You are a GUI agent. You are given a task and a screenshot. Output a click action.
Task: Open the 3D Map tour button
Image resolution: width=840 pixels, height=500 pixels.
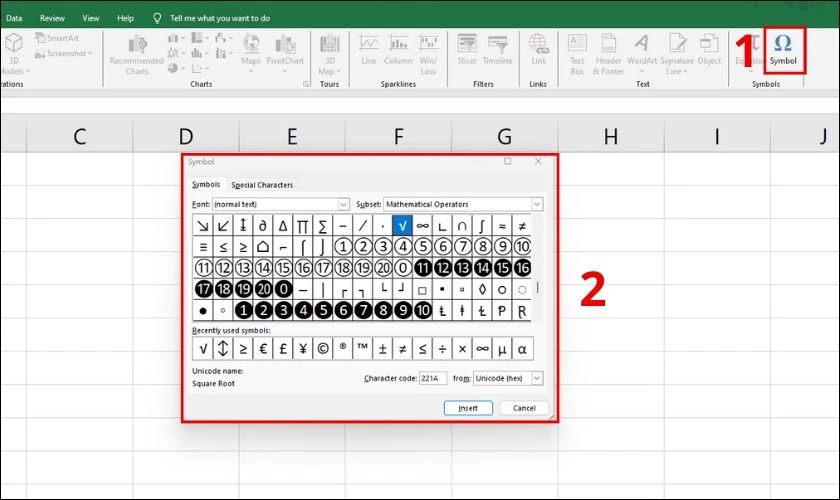click(x=329, y=55)
